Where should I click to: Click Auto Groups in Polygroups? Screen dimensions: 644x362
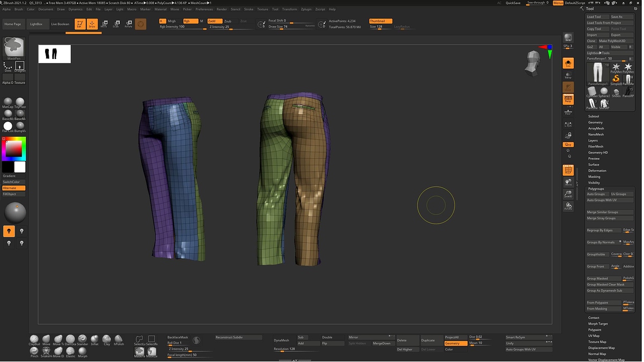click(597, 194)
